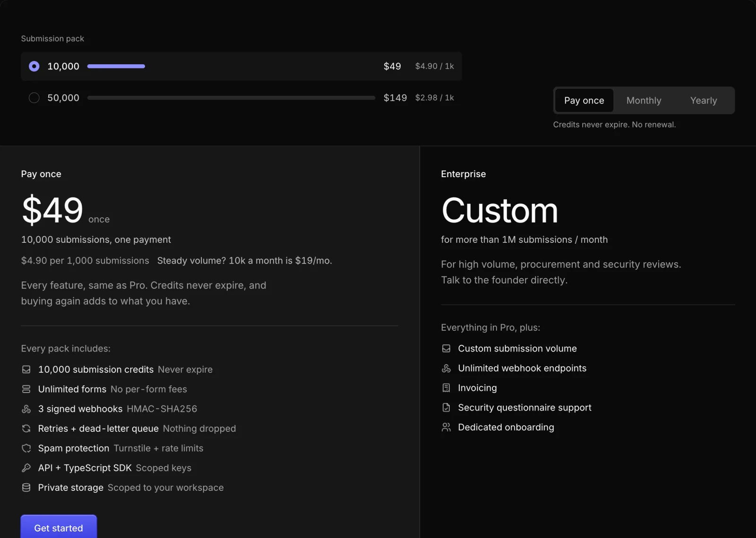Viewport: 756px width, 538px height.
Task: Click the large Custom heading
Action: (500, 210)
